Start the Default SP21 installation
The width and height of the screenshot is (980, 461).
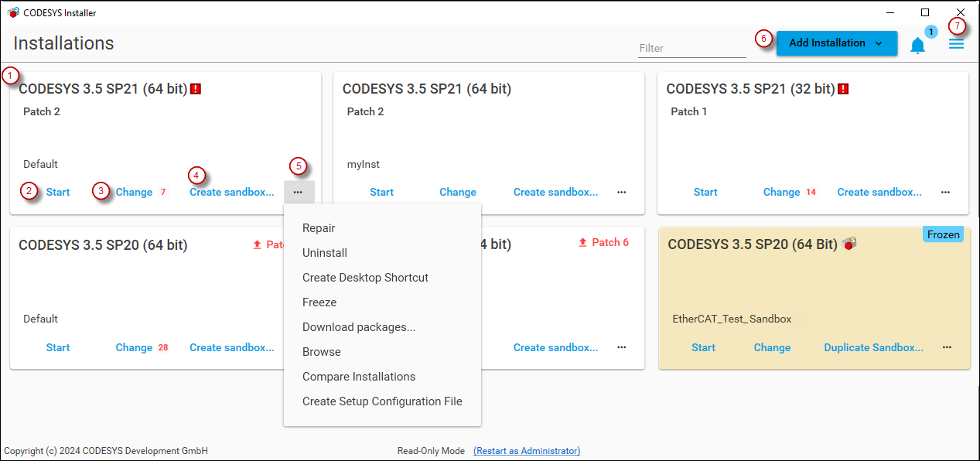click(x=57, y=191)
